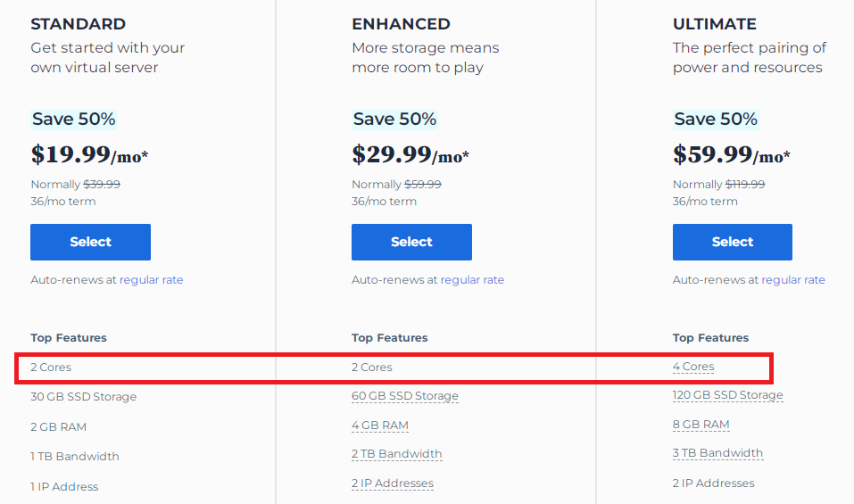Click the 4 GB RAM feature
This screenshot has width=854, height=504.
[380, 426]
